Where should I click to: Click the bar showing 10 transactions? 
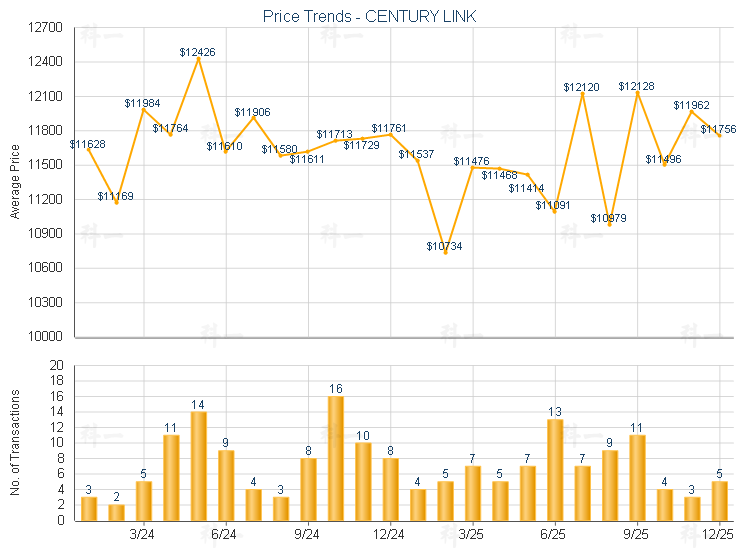coord(363,481)
